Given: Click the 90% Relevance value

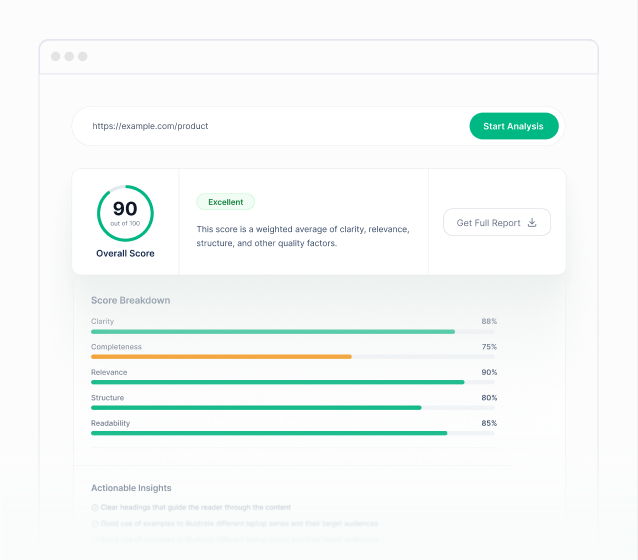Looking at the screenshot, I should coord(489,372).
